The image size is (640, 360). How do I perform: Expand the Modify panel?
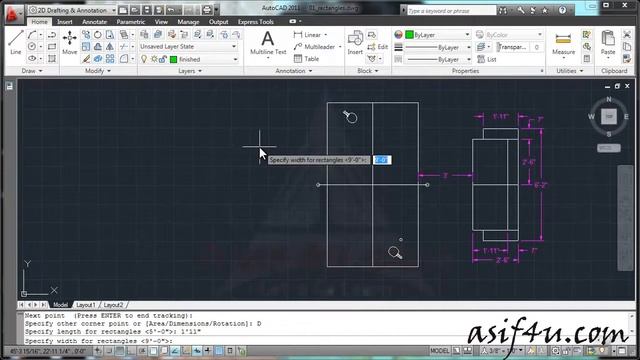point(97,71)
